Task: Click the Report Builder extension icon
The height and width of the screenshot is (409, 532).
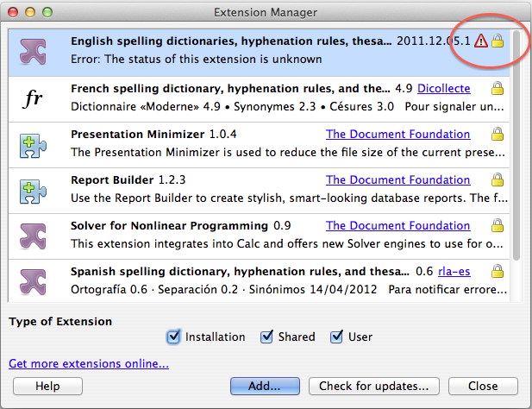Action: tap(32, 190)
